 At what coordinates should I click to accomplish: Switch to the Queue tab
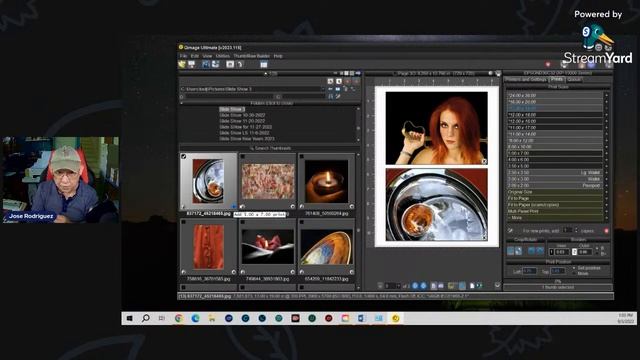tap(574, 80)
